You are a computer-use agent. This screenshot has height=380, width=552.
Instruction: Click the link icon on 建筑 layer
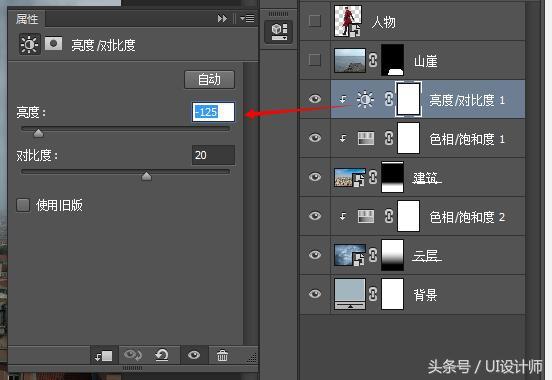pyautogui.click(x=373, y=177)
